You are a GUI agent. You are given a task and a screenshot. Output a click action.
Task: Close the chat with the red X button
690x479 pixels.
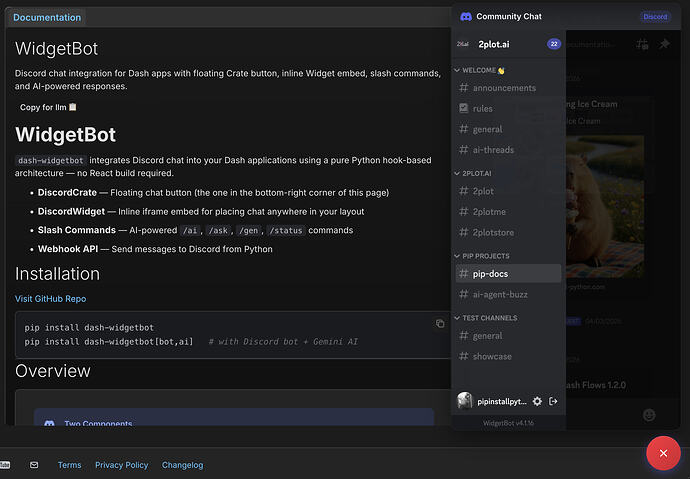pyautogui.click(x=663, y=453)
